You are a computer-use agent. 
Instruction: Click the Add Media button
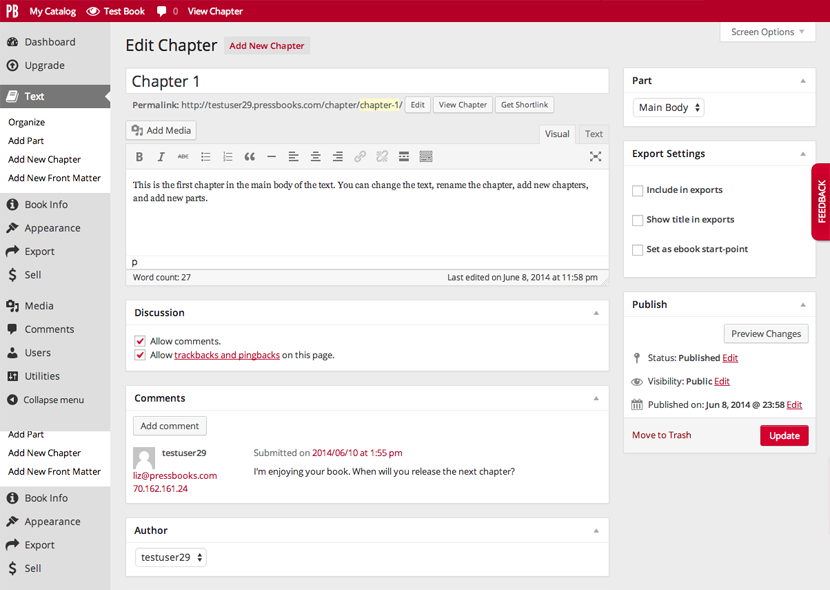point(161,130)
